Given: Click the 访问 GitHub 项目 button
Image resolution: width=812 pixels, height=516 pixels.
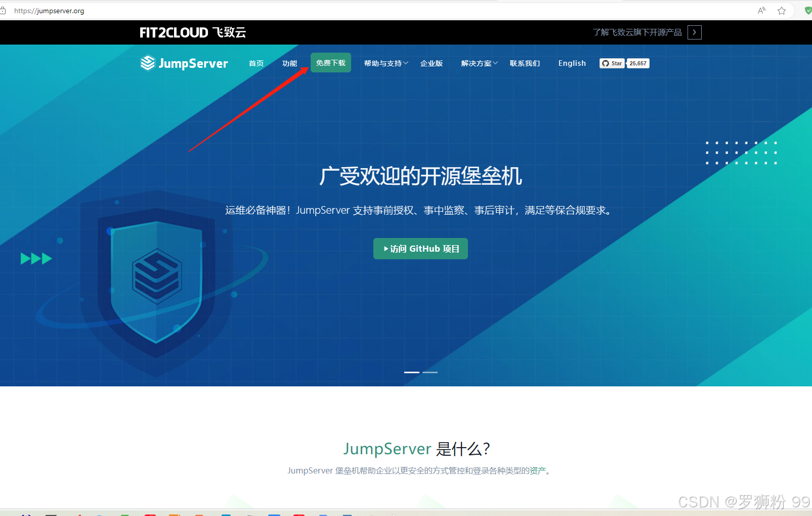Looking at the screenshot, I should point(420,249).
